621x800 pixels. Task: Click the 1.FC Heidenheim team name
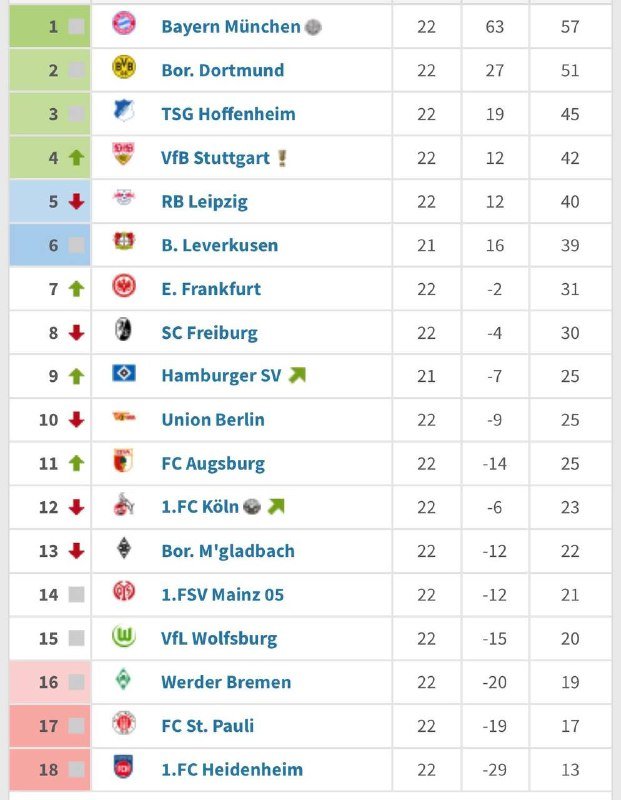coord(232,770)
